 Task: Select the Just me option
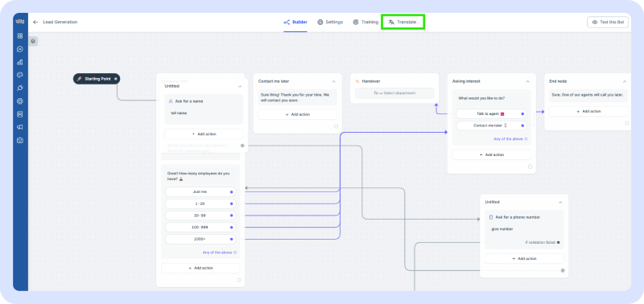point(200,191)
